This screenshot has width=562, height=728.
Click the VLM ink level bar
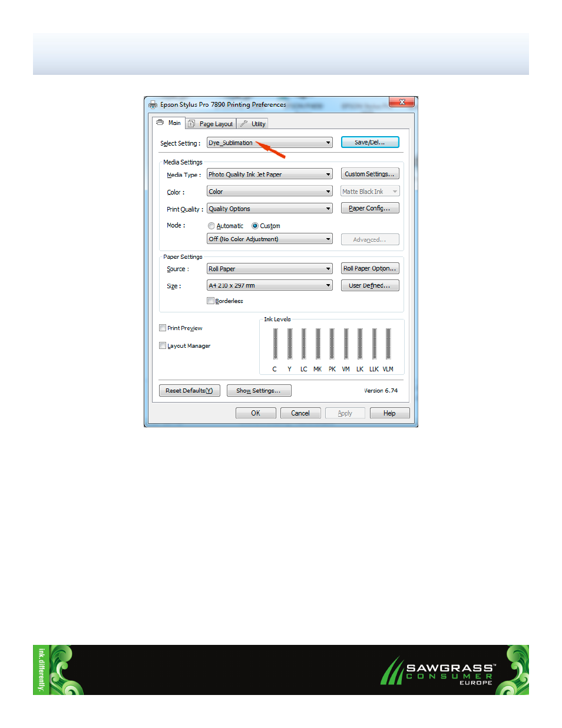click(388, 344)
